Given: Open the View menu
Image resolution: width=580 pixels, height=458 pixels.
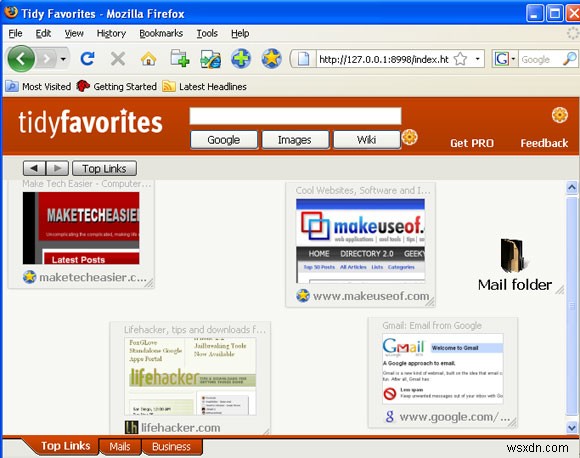Looking at the screenshot, I should (74, 33).
